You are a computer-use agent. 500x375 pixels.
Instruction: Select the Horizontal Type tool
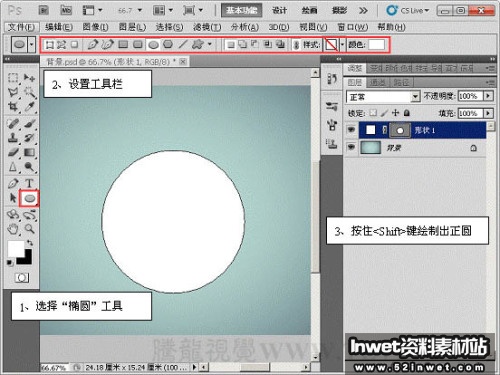(x=29, y=183)
